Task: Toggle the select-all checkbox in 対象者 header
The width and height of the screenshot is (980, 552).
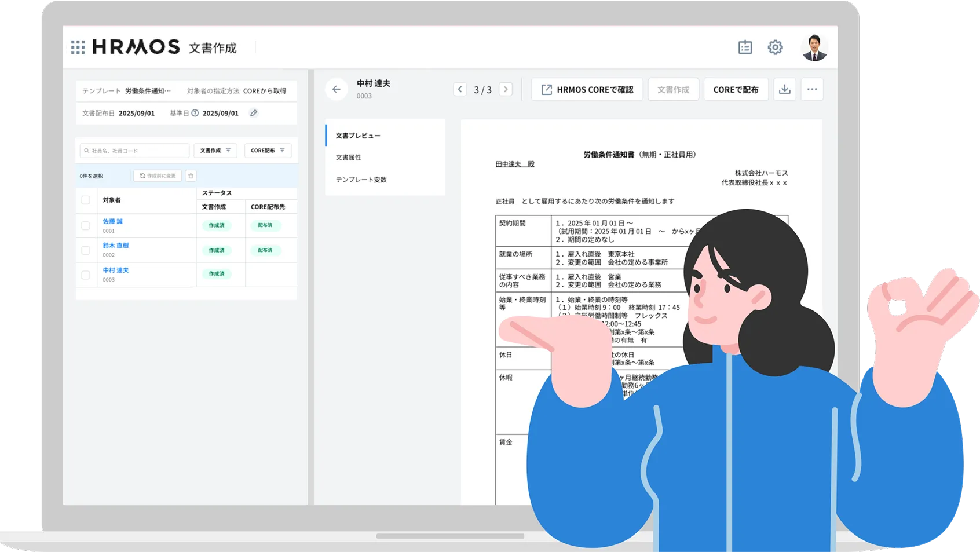Action: 86,200
